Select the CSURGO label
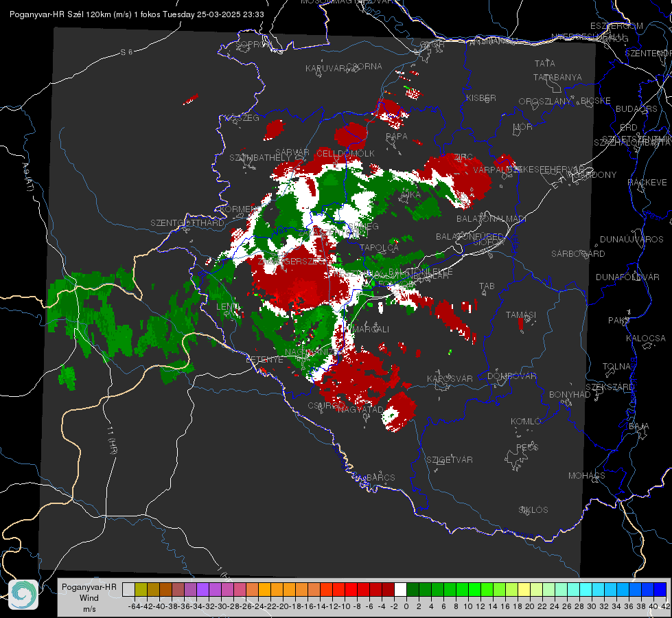The width and height of the screenshot is (672, 618). [327, 406]
